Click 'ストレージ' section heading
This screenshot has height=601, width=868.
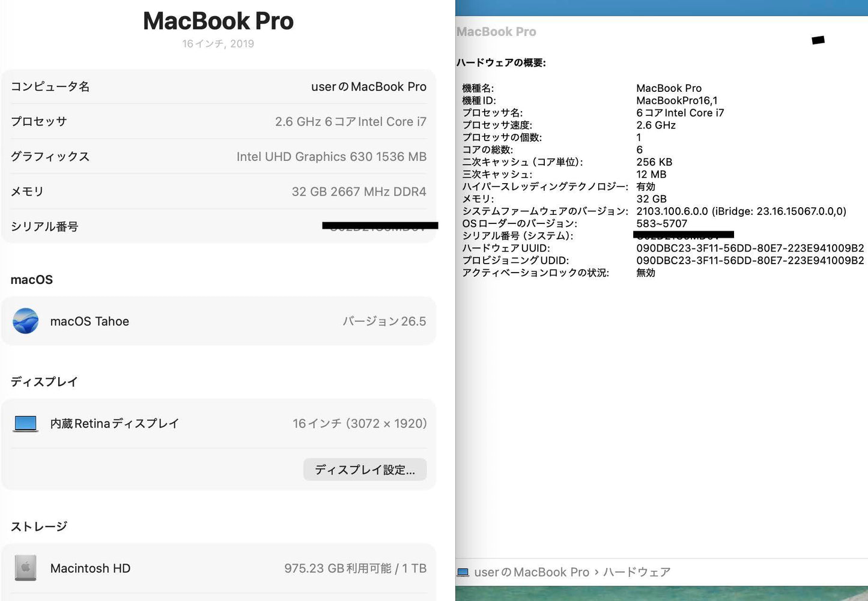coord(39,527)
